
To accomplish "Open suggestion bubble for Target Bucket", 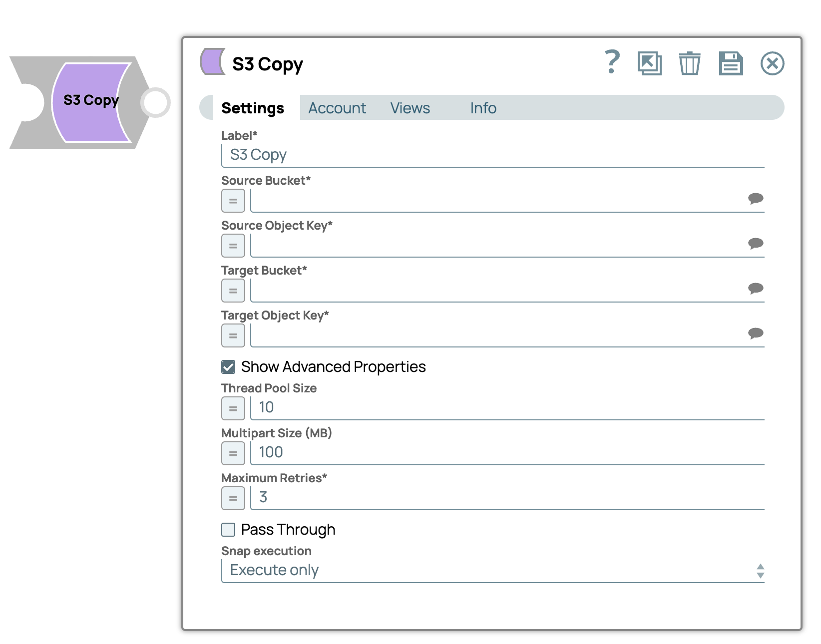I will point(755,288).
